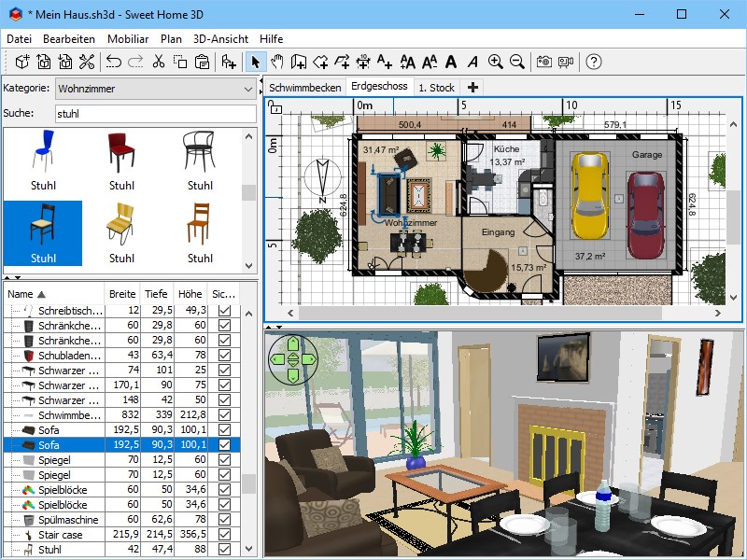Create a 3D video with the camcorder icon
747x560 pixels.
tap(566, 62)
